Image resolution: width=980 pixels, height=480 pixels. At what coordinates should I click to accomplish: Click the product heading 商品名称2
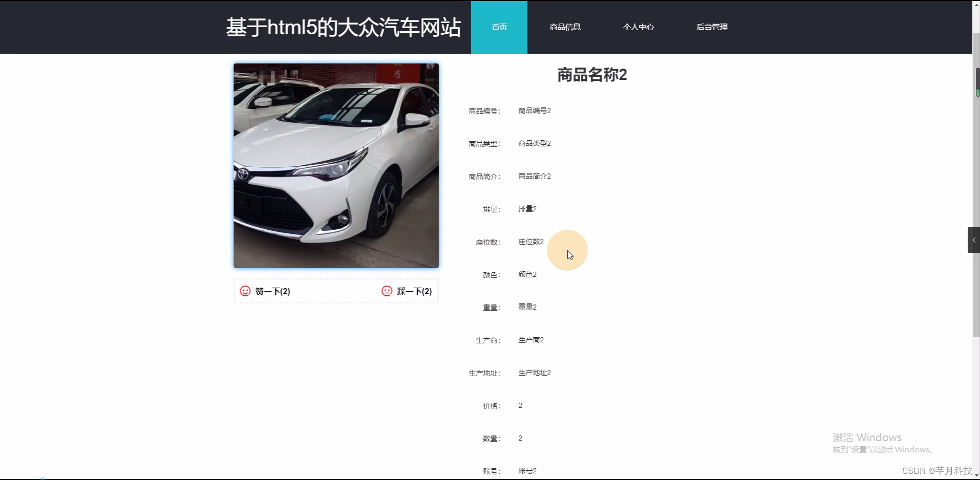[591, 75]
